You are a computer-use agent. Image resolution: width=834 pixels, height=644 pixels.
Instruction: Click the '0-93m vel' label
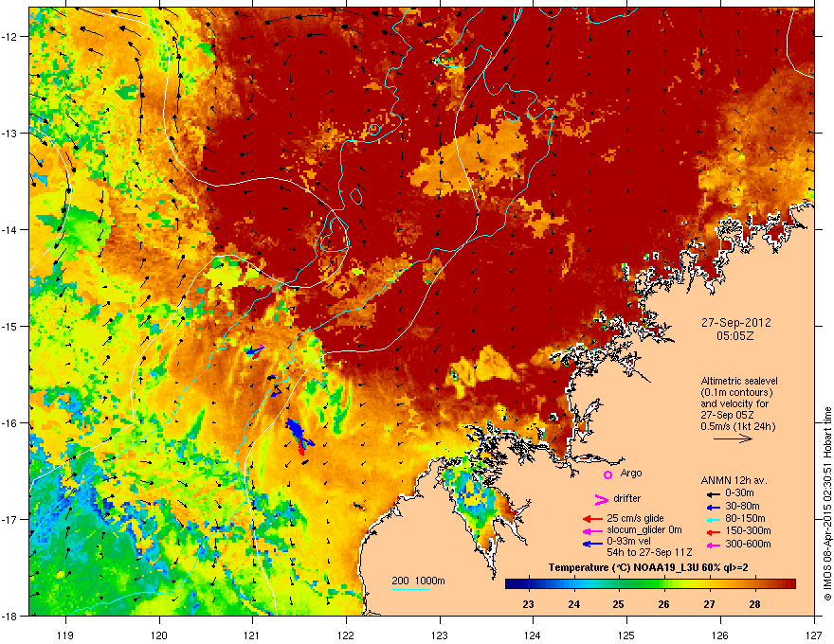click(629, 541)
